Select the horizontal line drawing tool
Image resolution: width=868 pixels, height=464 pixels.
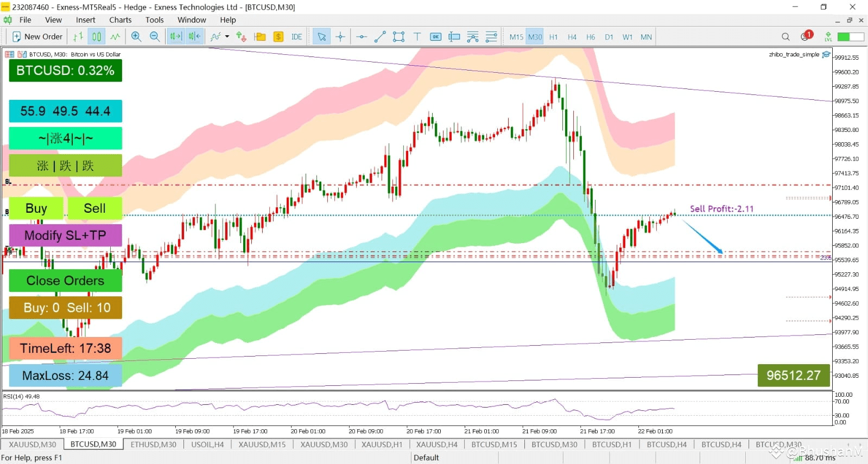tap(362, 37)
